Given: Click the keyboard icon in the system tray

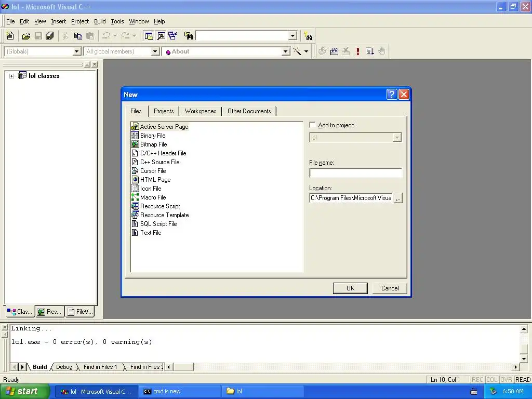Looking at the screenshot, I should click(474, 392).
